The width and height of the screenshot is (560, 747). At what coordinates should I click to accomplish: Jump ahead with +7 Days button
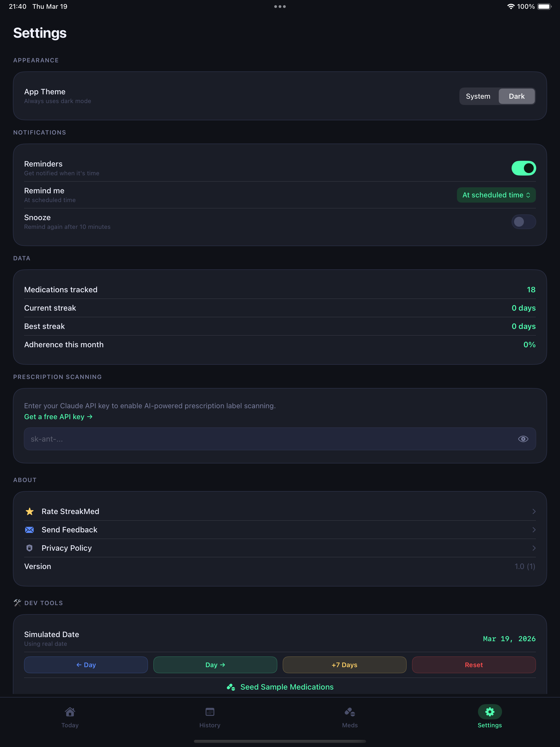click(345, 665)
